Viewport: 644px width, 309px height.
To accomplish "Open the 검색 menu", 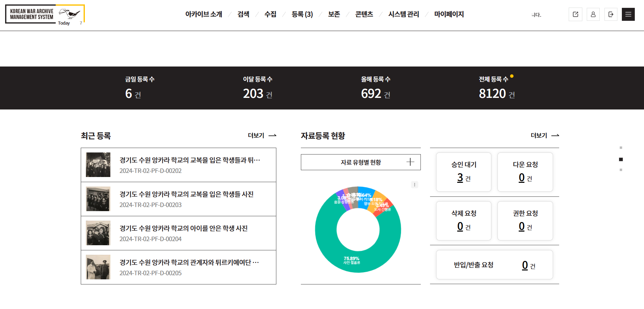I will 243,14.
